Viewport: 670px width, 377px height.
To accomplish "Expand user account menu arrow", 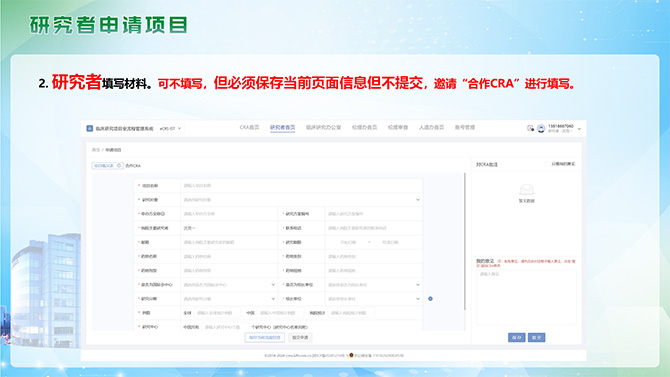I will 579,129.
